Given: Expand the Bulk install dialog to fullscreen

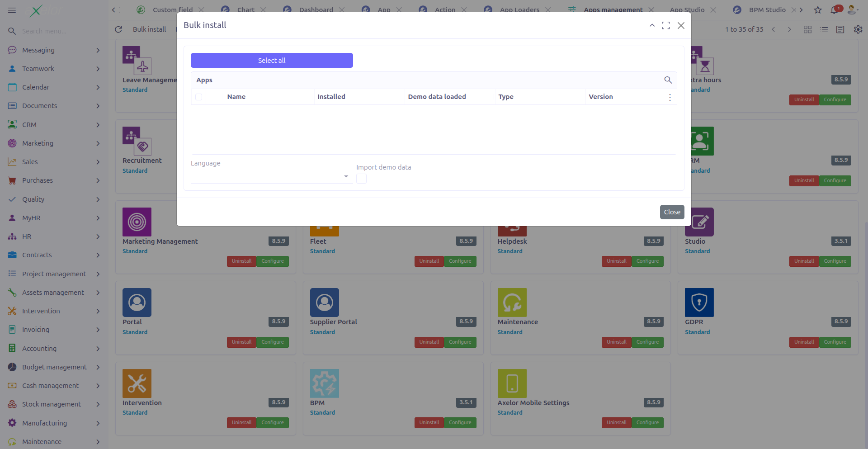Looking at the screenshot, I should pyautogui.click(x=666, y=25).
